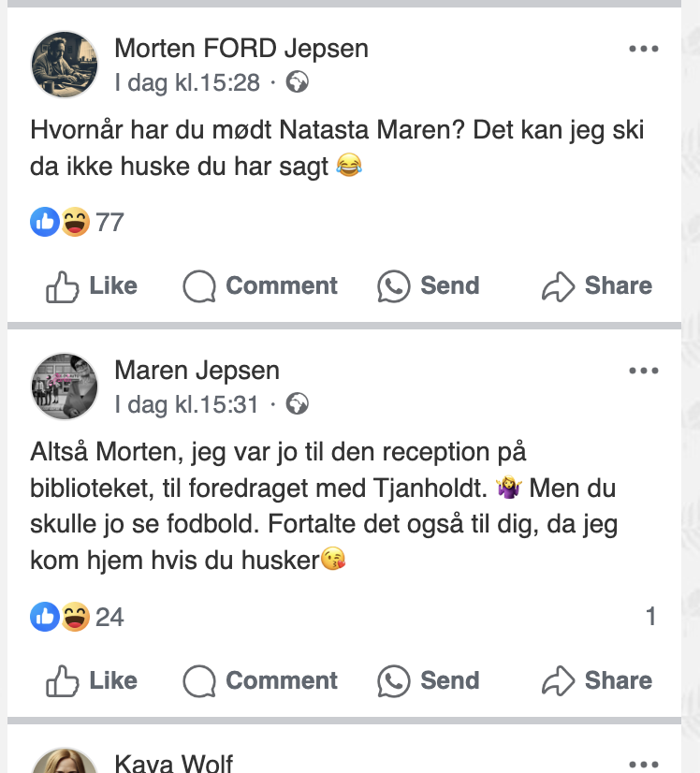Image resolution: width=700 pixels, height=773 pixels.
Task: Comment on Maren Jepsen's post
Action: (x=260, y=681)
